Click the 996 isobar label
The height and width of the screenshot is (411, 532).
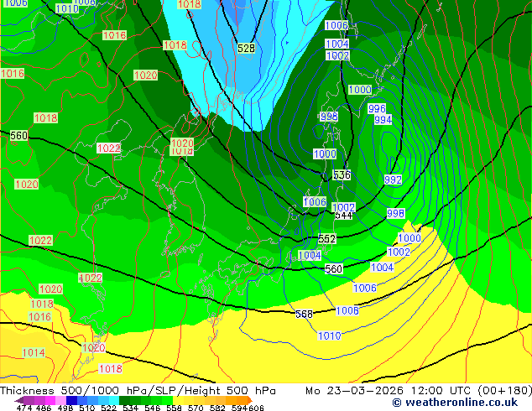click(x=377, y=108)
